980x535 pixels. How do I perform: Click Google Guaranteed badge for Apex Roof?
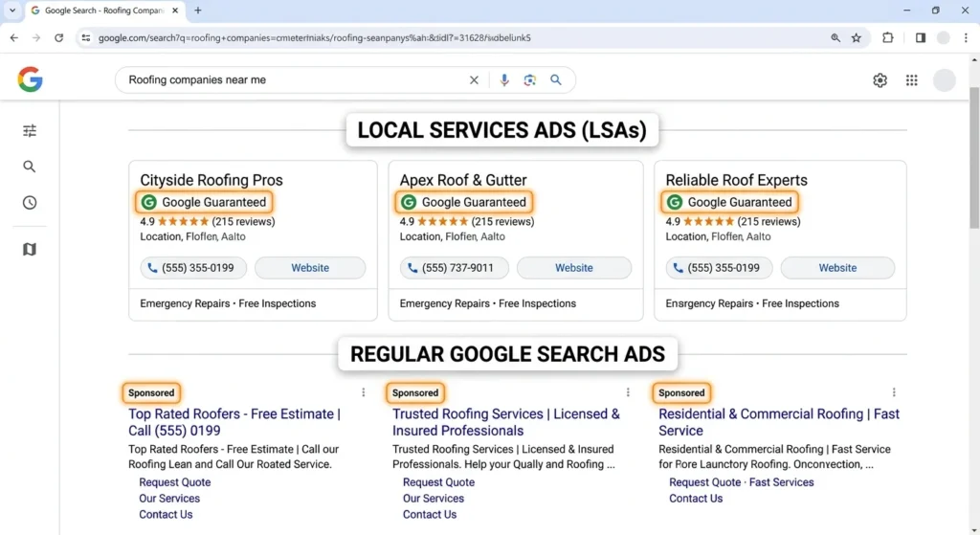click(464, 202)
